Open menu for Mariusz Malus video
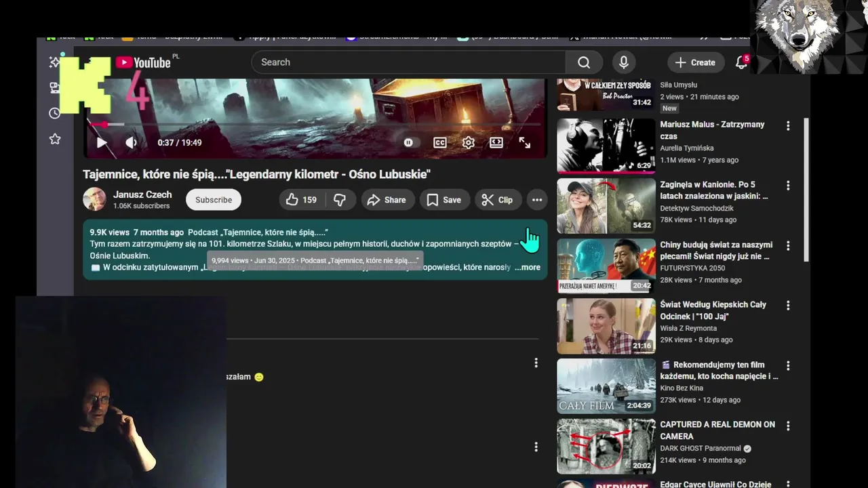The width and height of the screenshot is (868, 488). click(x=788, y=126)
